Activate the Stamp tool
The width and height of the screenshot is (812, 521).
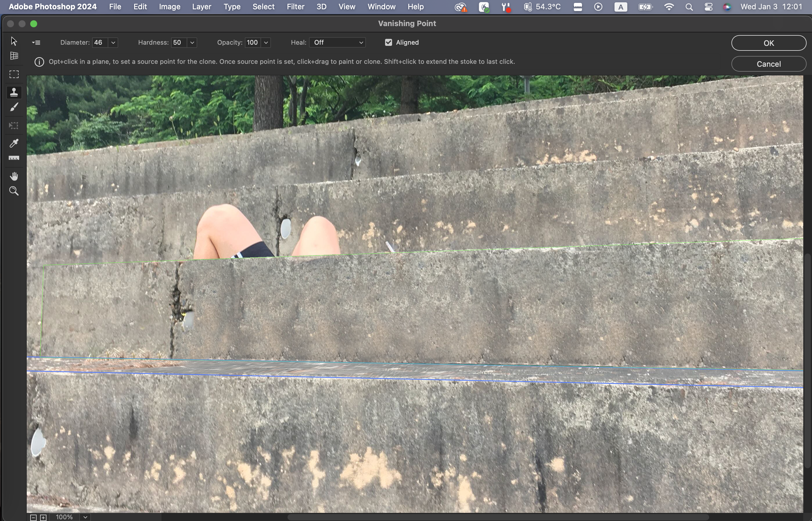(14, 92)
